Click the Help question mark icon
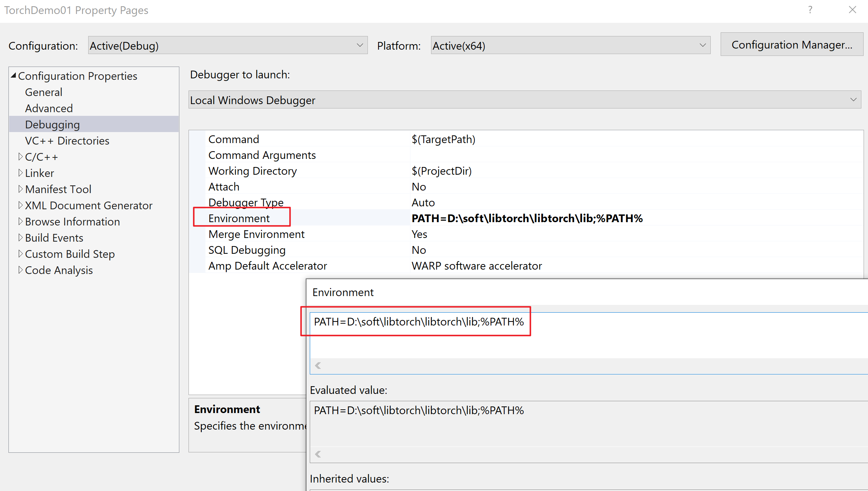868x491 pixels. point(810,10)
